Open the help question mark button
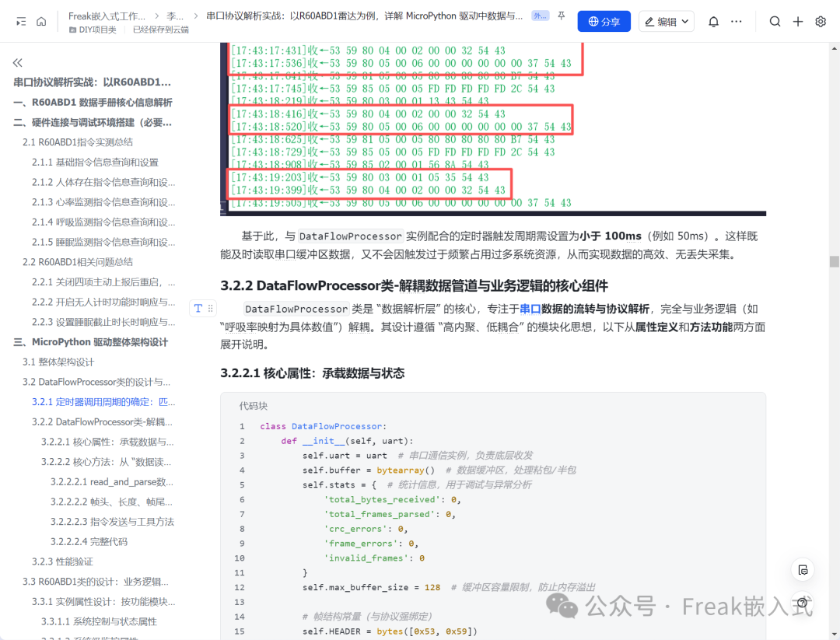This screenshot has width=840, height=640. tap(803, 603)
